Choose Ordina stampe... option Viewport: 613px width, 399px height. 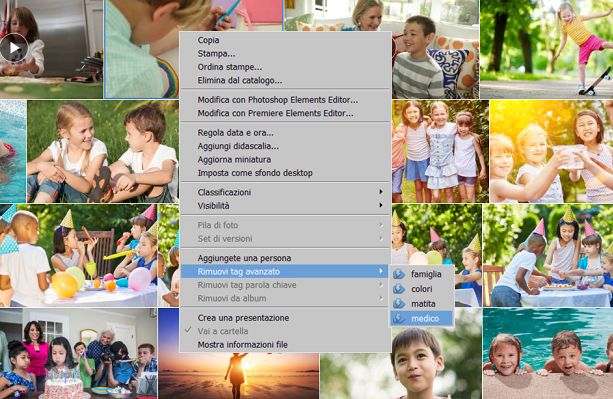pos(285,67)
